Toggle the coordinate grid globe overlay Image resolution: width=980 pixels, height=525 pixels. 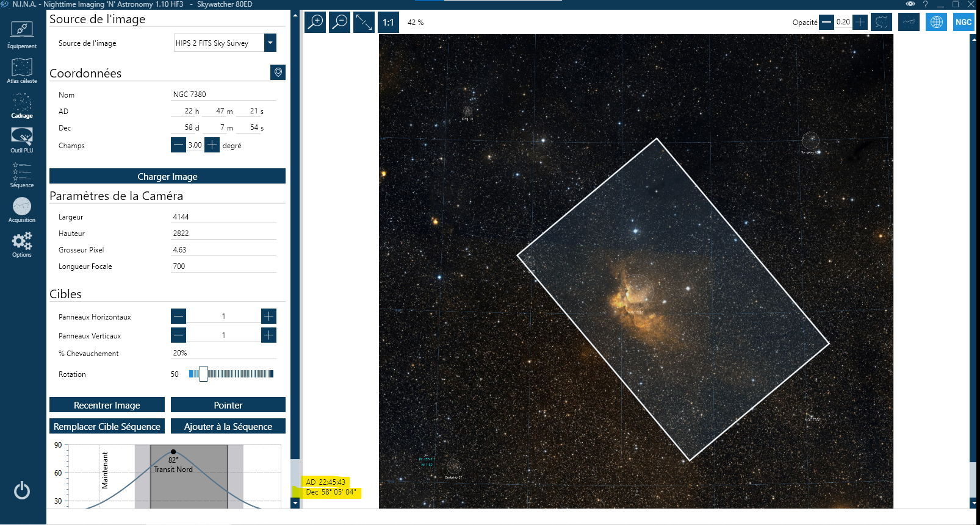click(x=936, y=22)
